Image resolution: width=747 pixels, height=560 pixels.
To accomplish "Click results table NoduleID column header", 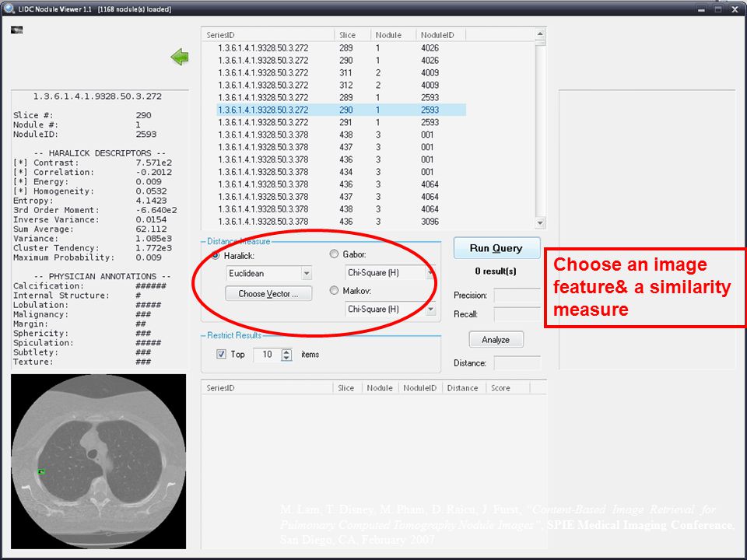I will [x=421, y=387].
